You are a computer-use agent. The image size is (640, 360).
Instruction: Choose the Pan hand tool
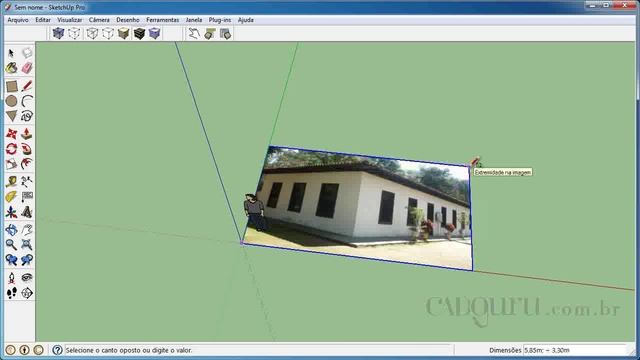pyautogui.click(x=27, y=229)
